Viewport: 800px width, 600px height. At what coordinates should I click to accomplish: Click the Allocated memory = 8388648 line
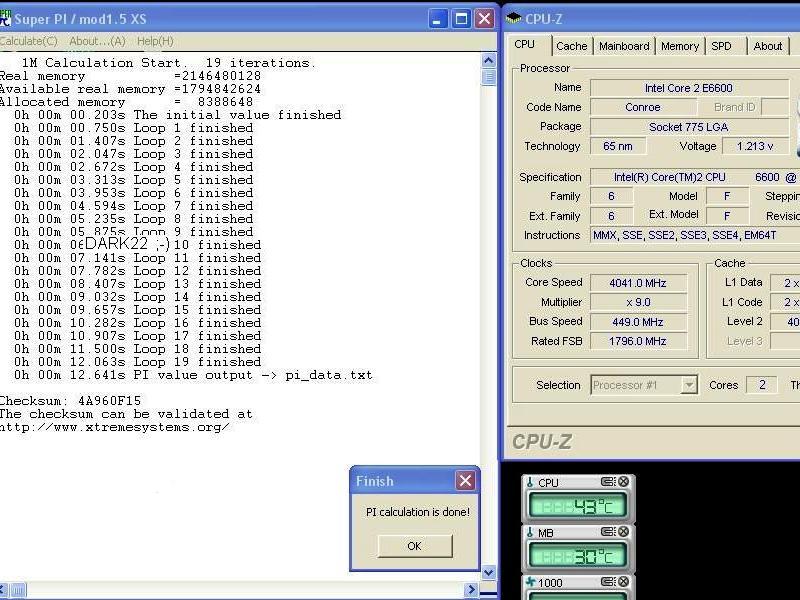pos(127,102)
